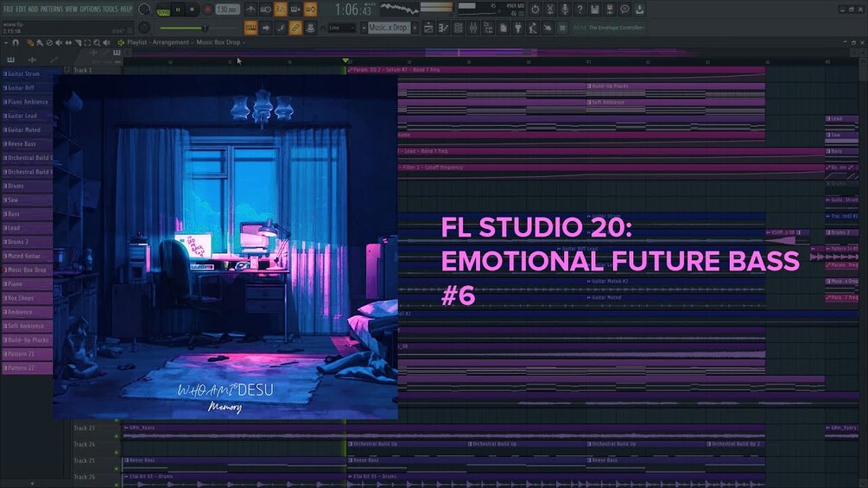Click the 130 tempo field
Screen dimensions: 868x488
[x=227, y=10]
